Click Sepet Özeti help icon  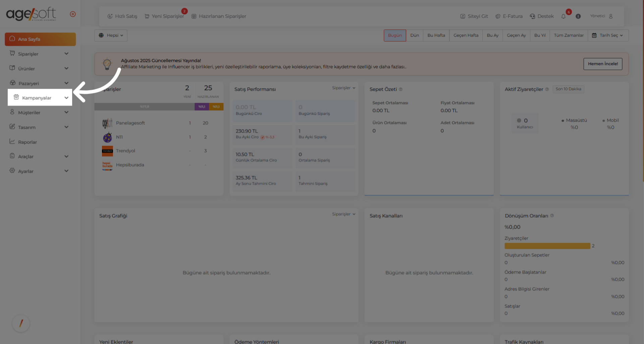[400, 89]
